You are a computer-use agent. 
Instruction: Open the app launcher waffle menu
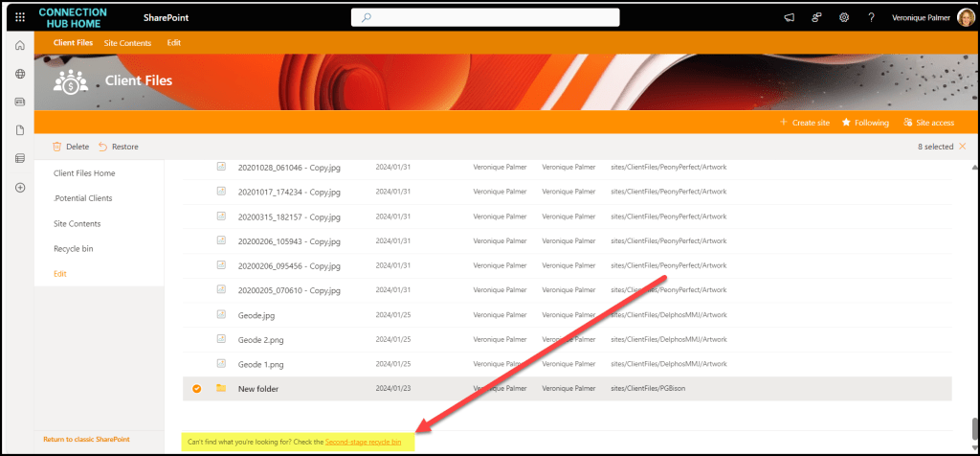(20, 17)
